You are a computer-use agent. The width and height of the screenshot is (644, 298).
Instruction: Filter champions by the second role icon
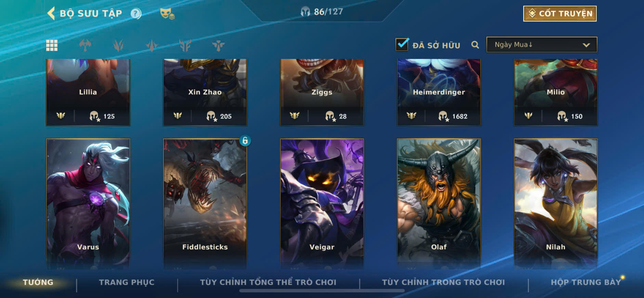(118, 45)
